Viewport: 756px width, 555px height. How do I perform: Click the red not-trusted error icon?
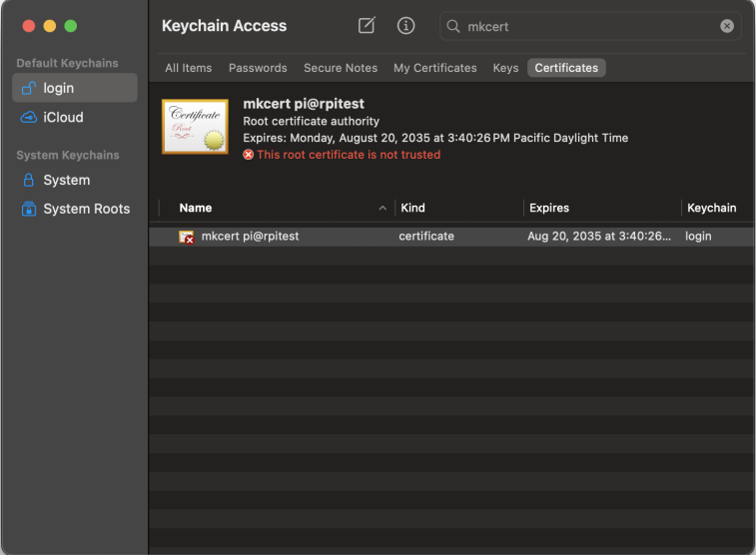click(248, 155)
